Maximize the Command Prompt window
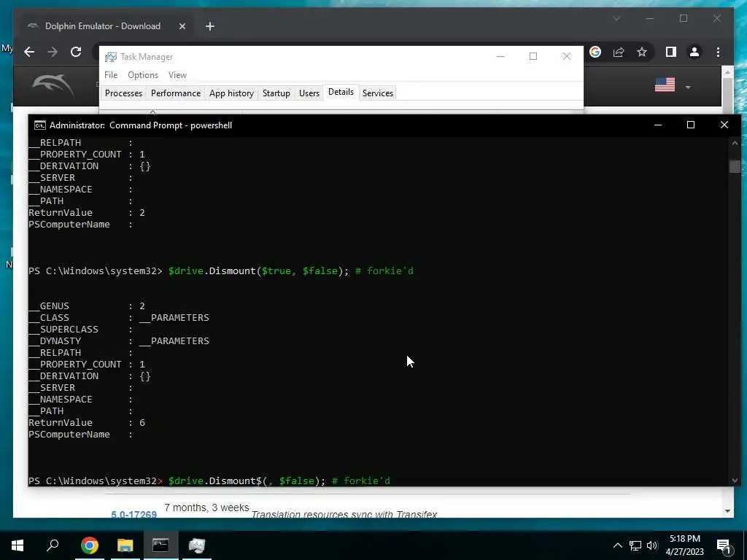Image resolution: width=747 pixels, height=560 pixels. point(691,125)
